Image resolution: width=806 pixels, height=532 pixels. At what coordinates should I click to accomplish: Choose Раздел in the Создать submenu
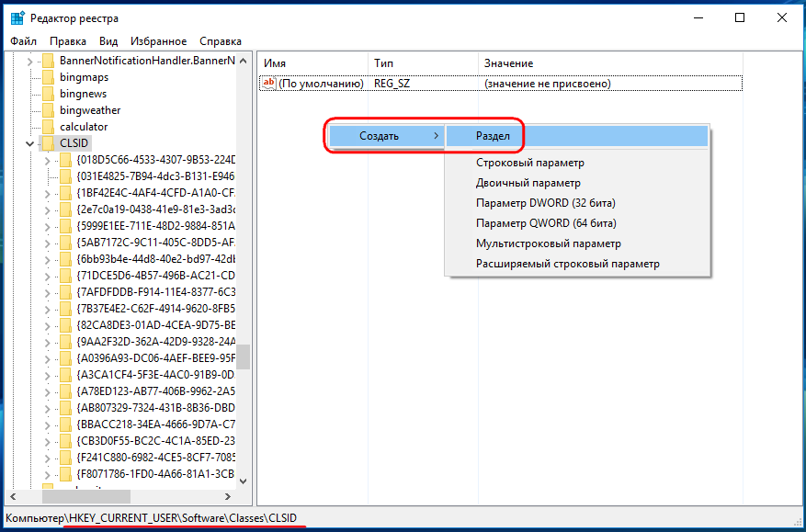tap(576, 136)
